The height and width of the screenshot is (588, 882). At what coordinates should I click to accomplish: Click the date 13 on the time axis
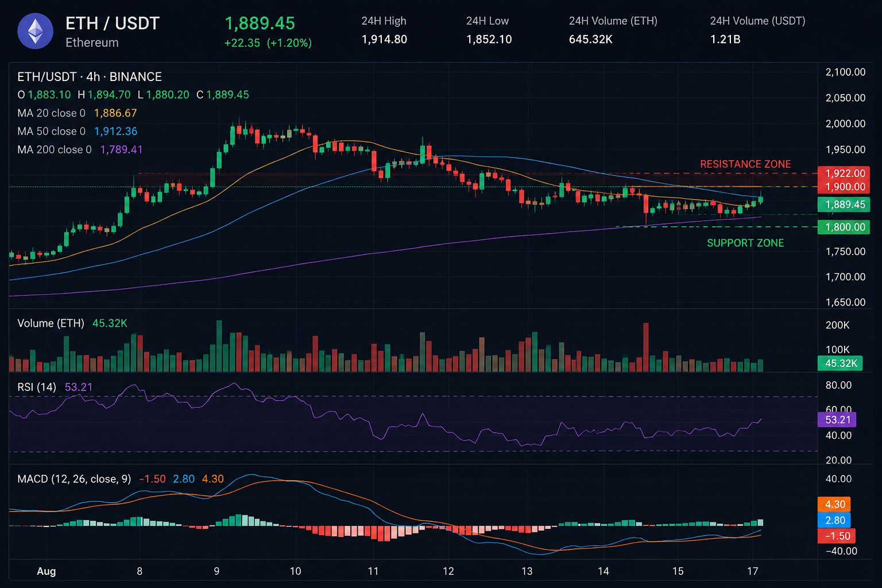click(x=527, y=571)
